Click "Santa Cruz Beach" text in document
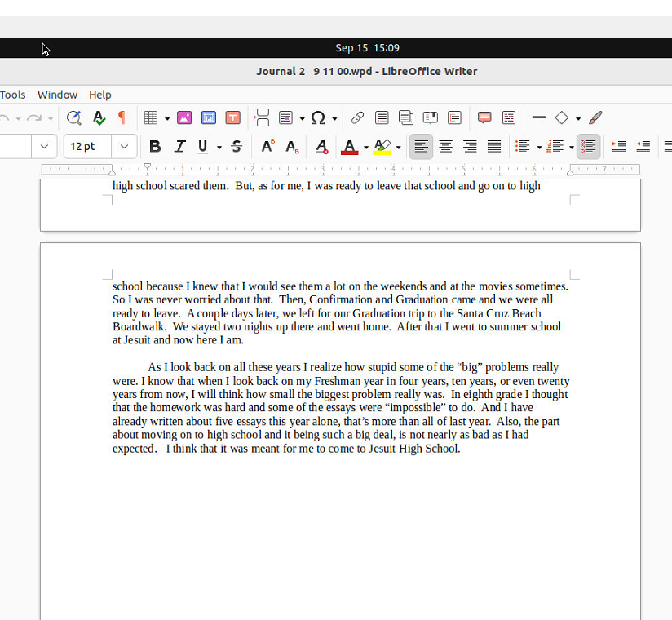The image size is (672, 620). coord(499,313)
